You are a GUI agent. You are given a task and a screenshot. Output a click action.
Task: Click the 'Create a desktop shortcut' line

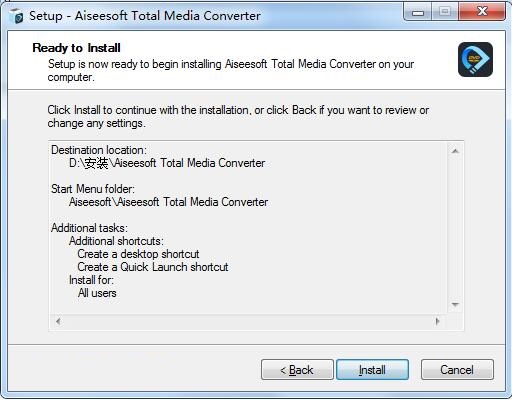[138, 254]
